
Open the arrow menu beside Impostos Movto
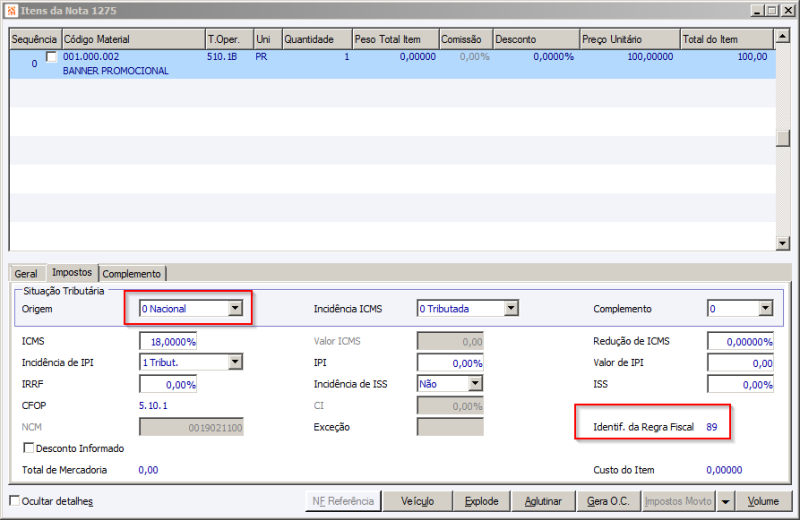coord(725,502)
